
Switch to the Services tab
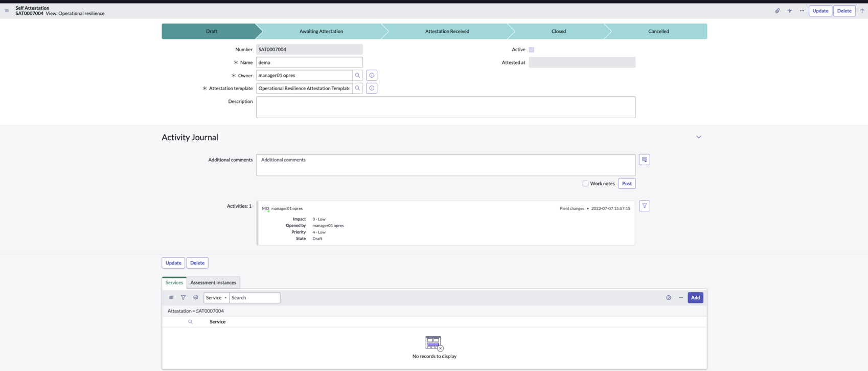click(174, 282)
